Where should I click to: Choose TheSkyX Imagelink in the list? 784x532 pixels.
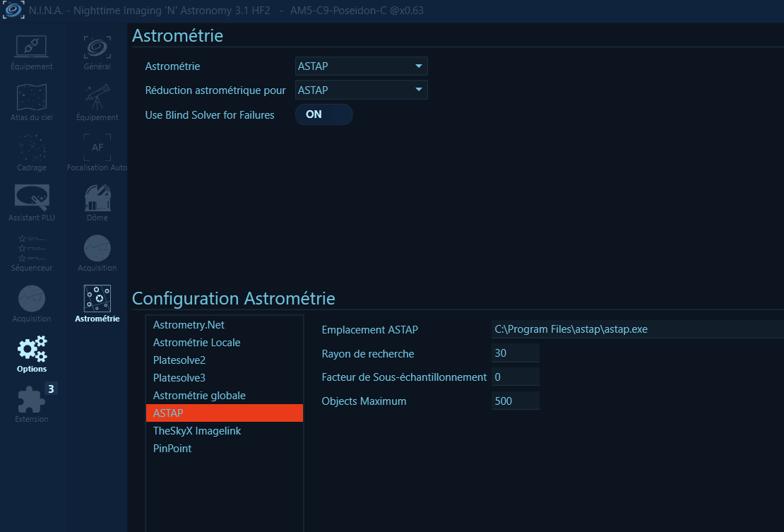(x=197, y=431)
